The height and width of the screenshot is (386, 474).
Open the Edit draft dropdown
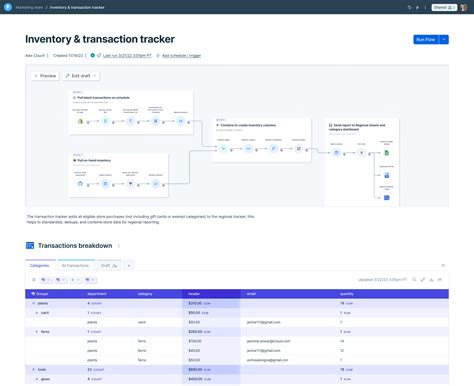coord(81,76)
